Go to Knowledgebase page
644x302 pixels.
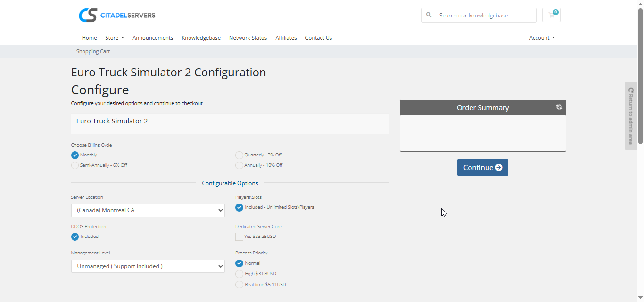coord(201,38)
